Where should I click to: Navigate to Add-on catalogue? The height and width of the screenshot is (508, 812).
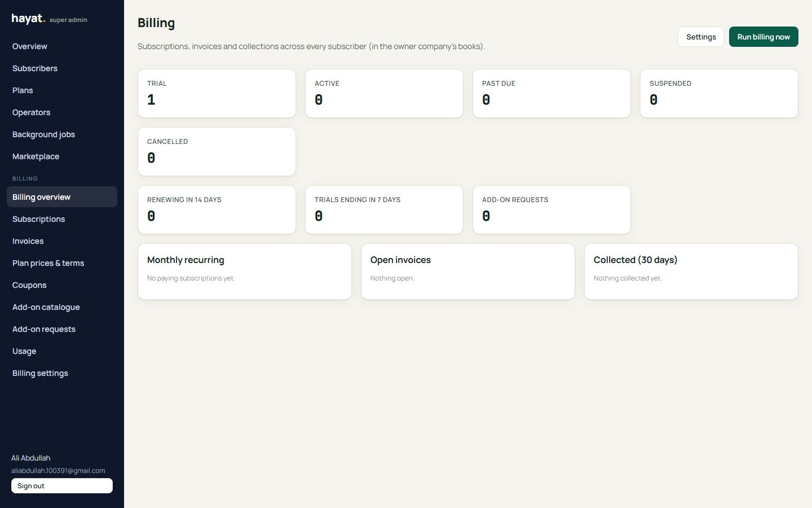(x=62, y=307)
